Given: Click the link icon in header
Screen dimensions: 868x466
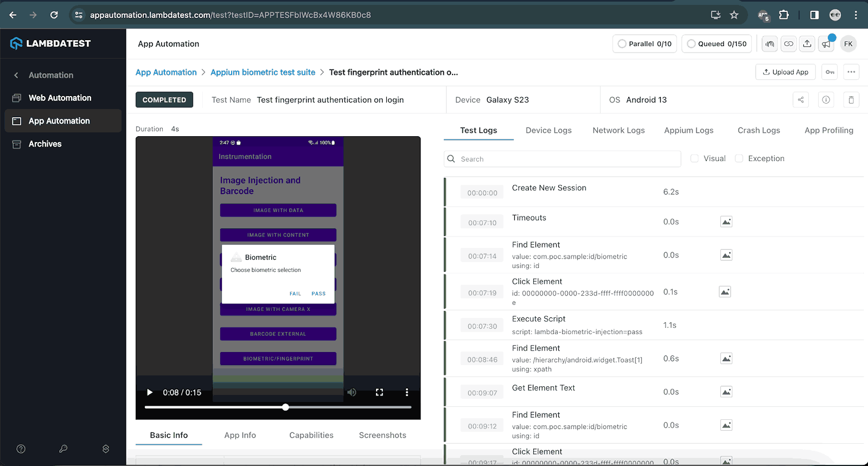Looking at the screenshot, I should (x=789, y=44).
